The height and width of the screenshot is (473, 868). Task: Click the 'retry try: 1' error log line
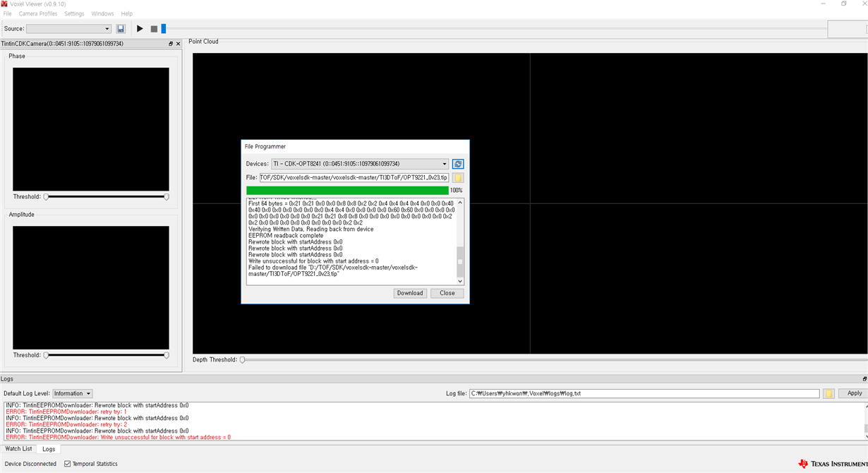click(66, 412)
